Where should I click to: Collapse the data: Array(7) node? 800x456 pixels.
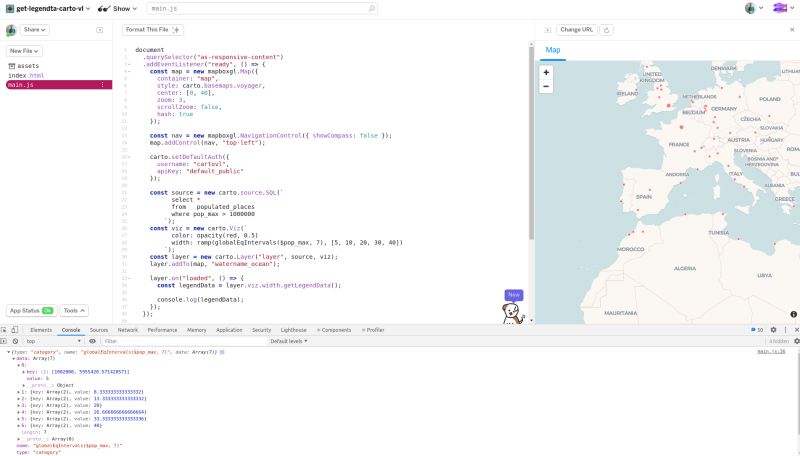point(14,359)
